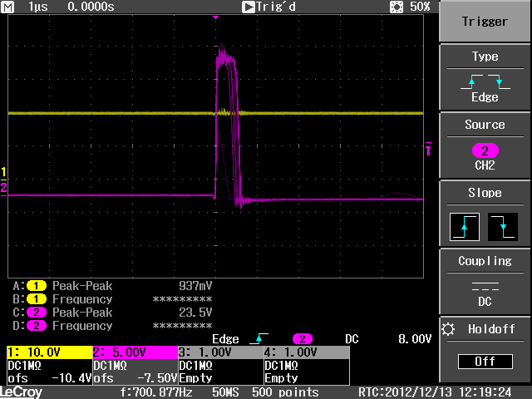Change the Coupling DC setting
This screenshot has height=399, width=532.
485,282
